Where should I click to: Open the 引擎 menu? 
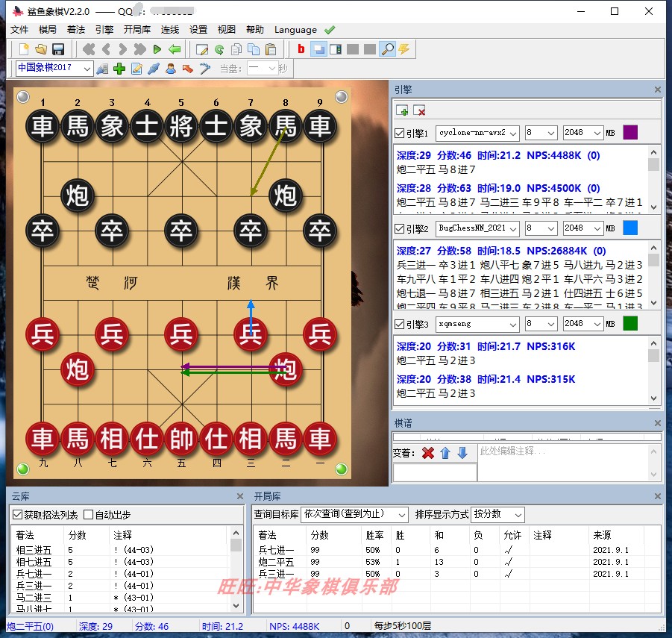(x=104, y=30)
